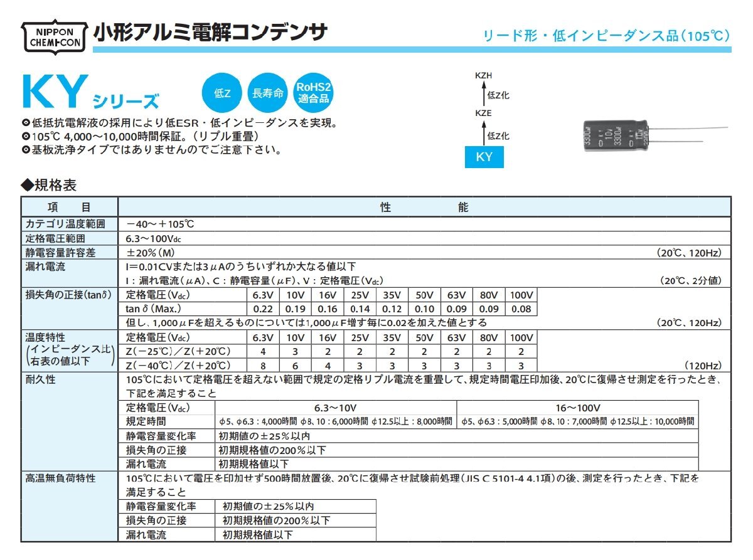
Task: Click the tan δ value 0.22 cell
Action: point(262,309)
